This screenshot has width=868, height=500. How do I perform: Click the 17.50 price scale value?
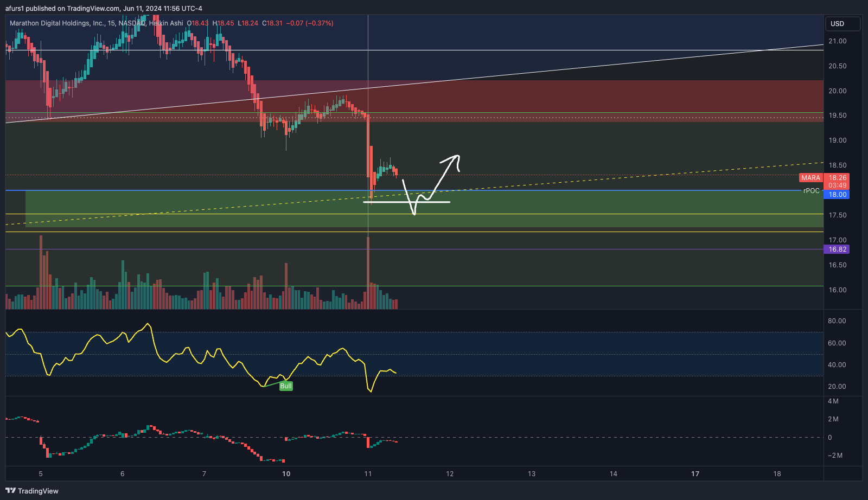[x=837, y=215]
